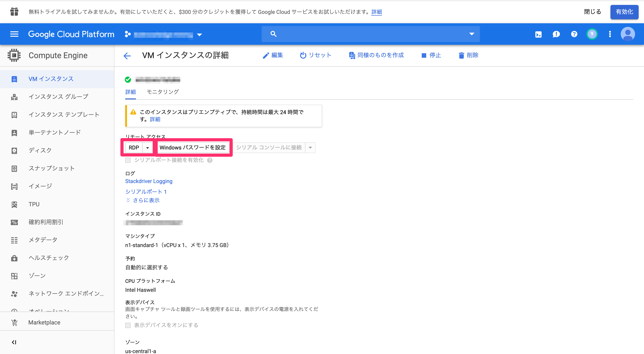Image resolution: width=644 pixels, height=354 pixels.
Task: Open the スナップショット sidebar item
Action: pos(51,168)
